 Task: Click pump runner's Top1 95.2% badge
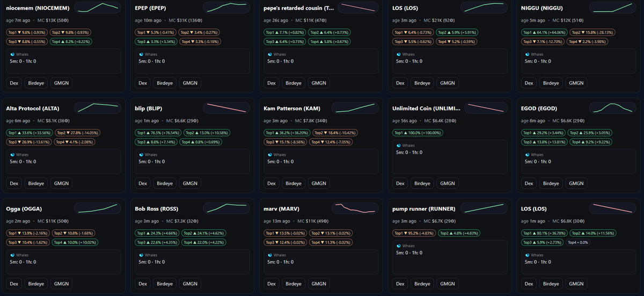point(414,233)
